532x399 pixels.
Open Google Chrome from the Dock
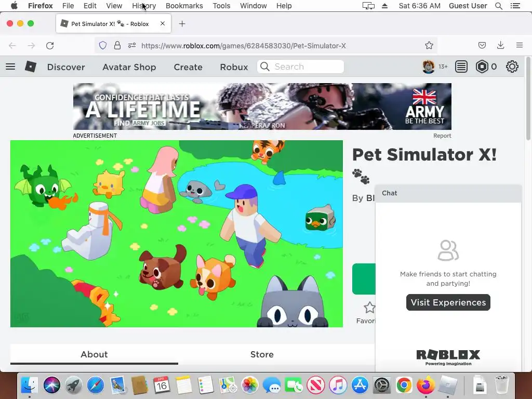(404, 385)
